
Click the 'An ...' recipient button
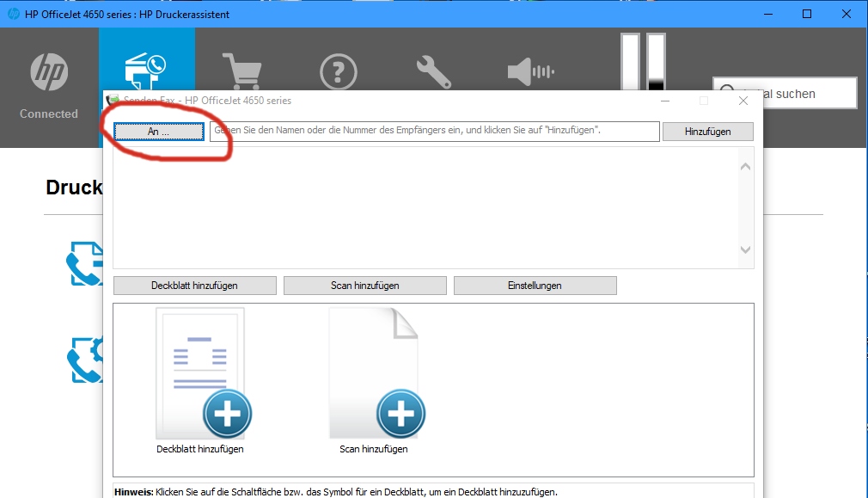(159, 132)
